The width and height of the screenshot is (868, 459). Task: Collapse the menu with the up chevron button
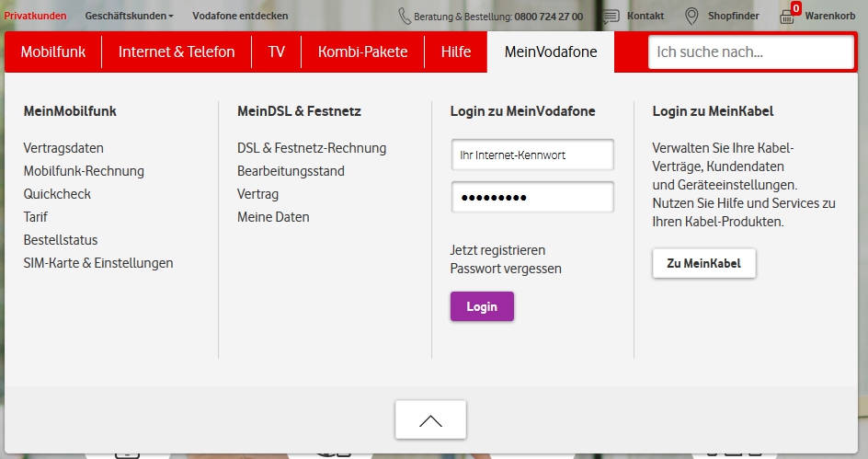tap(430, 420)
